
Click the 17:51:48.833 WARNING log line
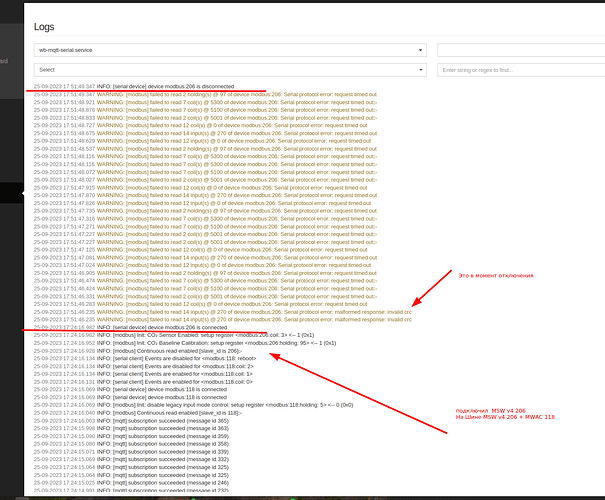point(205,118)
